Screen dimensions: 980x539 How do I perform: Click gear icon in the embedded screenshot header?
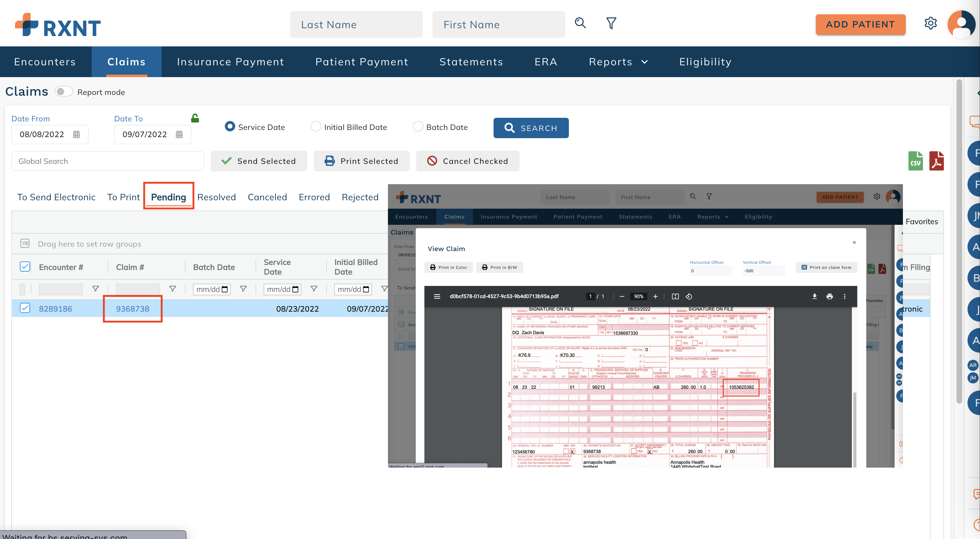click(x=877, y=196)
